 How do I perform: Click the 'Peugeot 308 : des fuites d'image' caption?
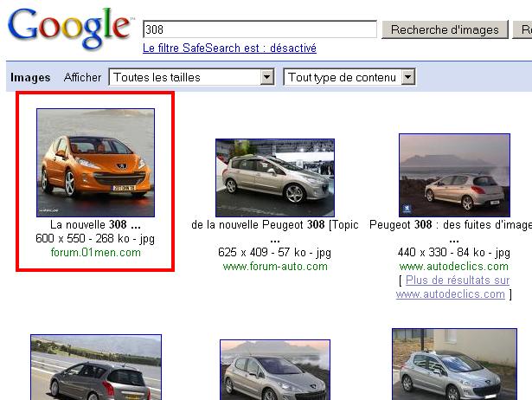[x=451, y=224]
